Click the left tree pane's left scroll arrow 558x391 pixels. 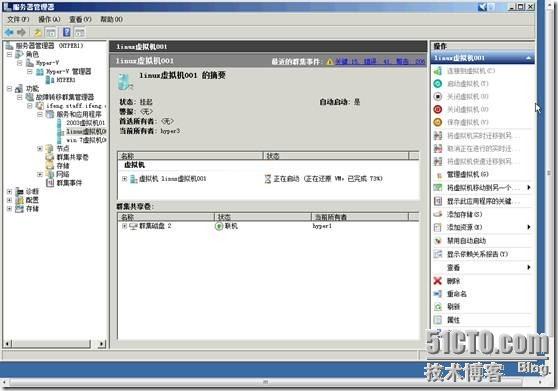(x=8, y=344)
